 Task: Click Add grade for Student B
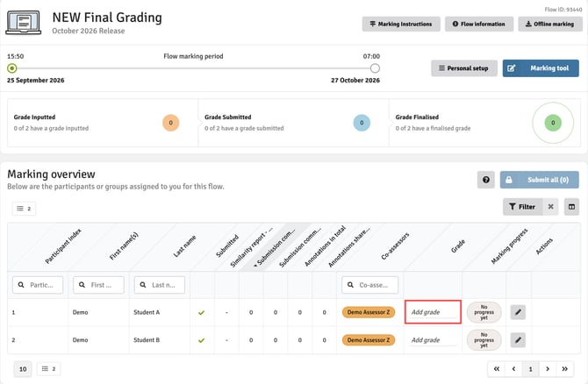(433, 340)
